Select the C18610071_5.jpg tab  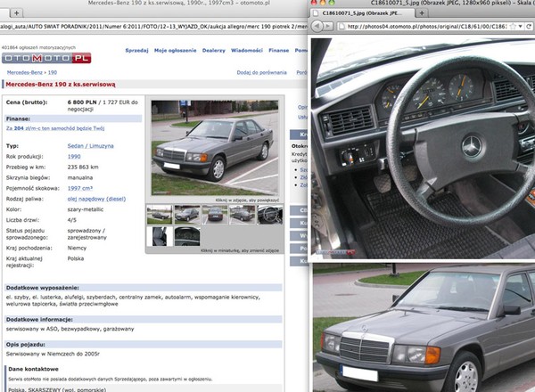point(362,13)
